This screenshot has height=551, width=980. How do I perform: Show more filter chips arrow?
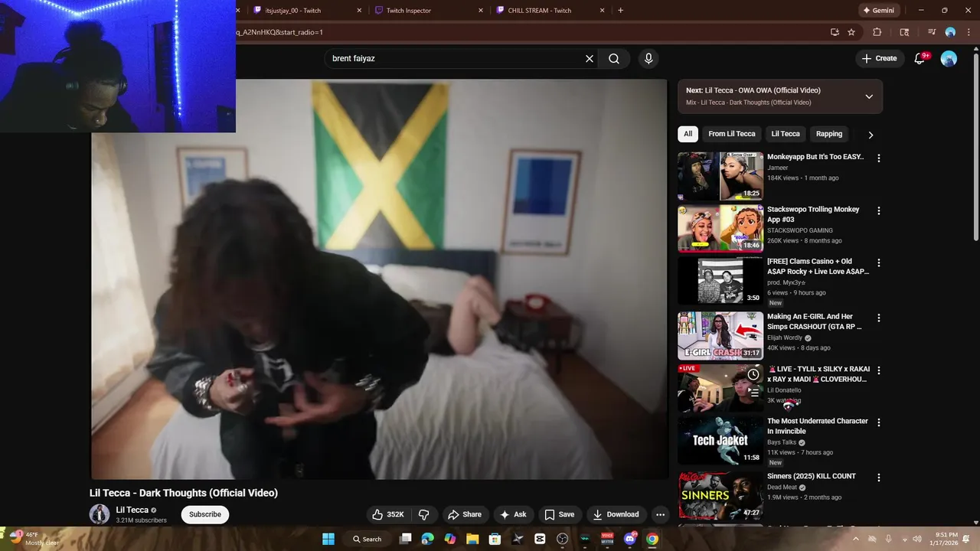coord(871,135)
